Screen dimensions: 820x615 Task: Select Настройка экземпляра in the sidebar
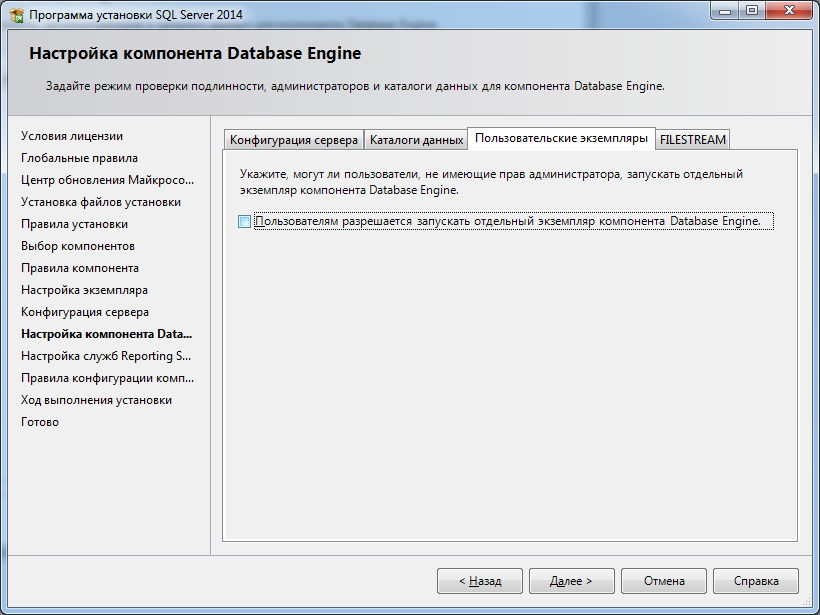(84, 290)
